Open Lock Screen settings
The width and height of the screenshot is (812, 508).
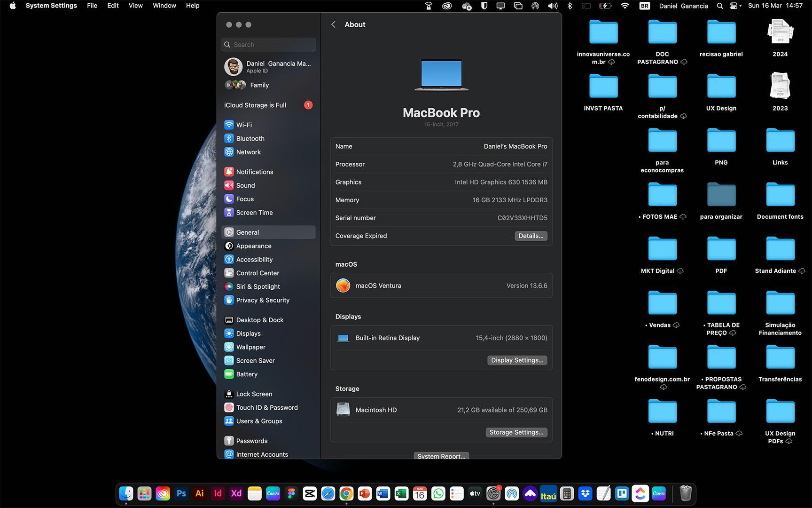(x=268, y=394)
